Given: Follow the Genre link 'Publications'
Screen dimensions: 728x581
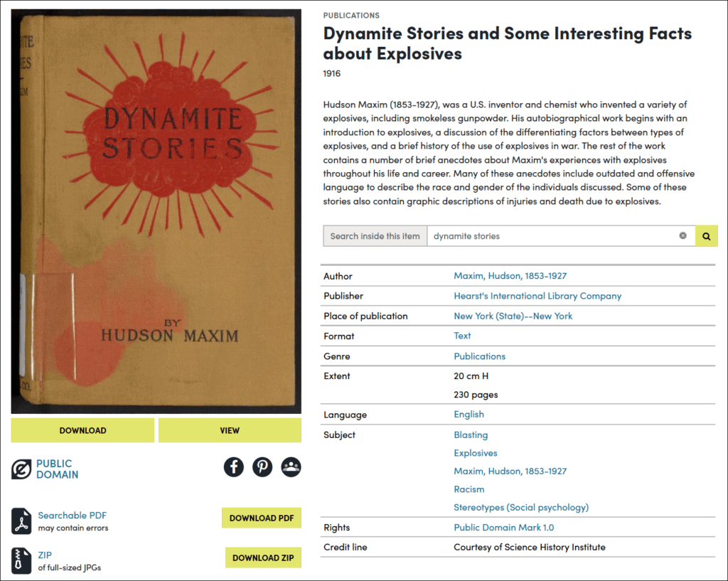Looking at the screenshot, I should click(x=480, y=356).
